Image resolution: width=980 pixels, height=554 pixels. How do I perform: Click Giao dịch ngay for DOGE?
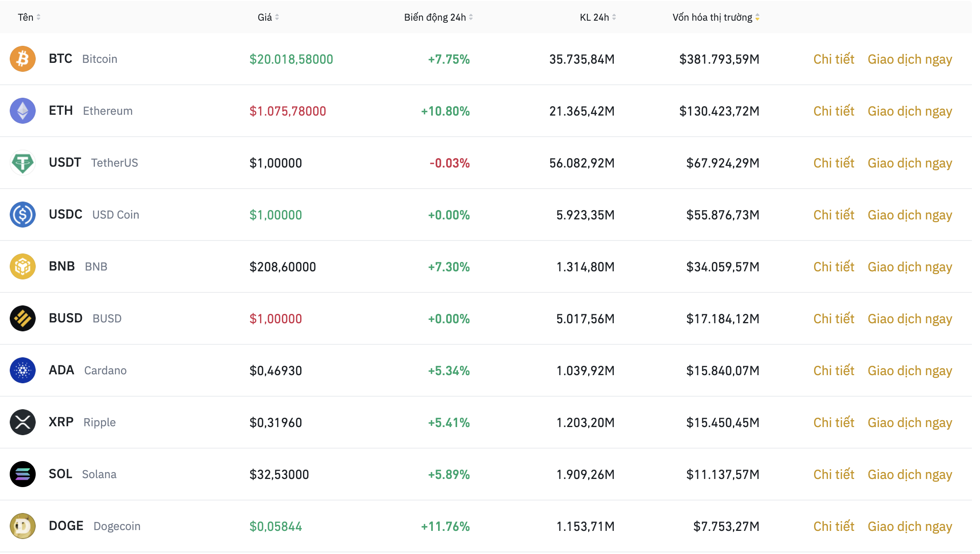(910, 527)
